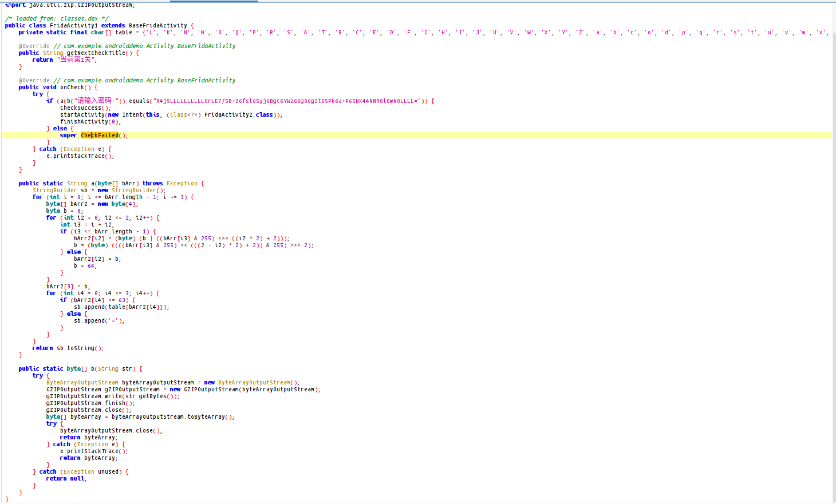The width and height of the screenshot is (836, 504).
Task: Click the highlighted CheckFailed method call
Action: (x=100, y=136)
